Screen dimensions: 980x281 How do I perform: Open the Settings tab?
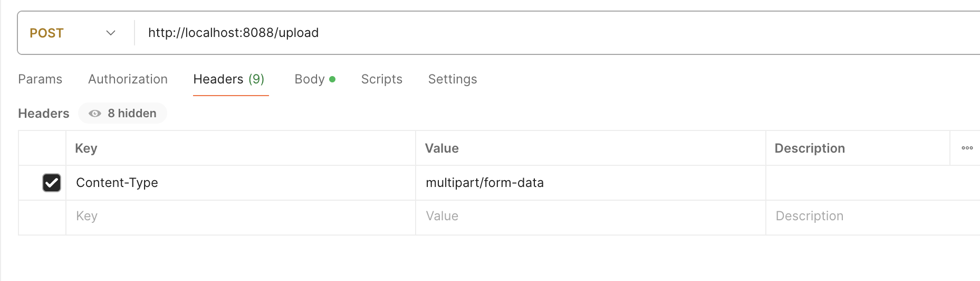point(452,79)
